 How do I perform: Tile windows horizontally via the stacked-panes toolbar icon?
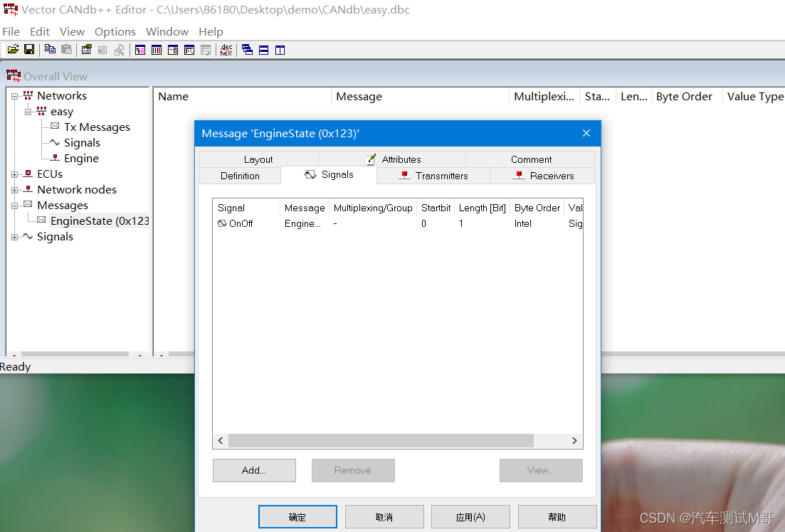pos(264,50)
